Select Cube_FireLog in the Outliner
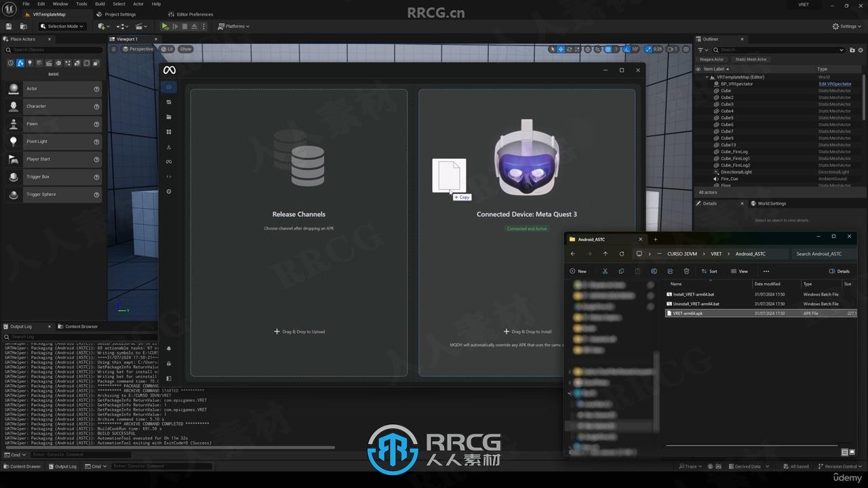The width and height of the screenshot is (868, 488). pos(734,152)
